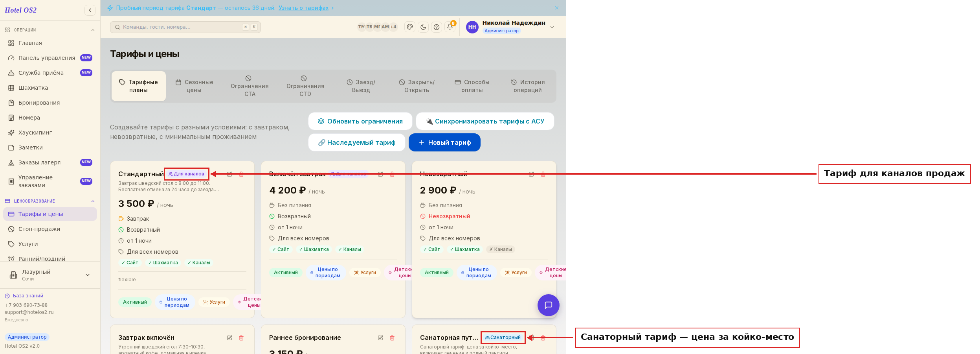Image resolution: width=980 pixels, height=354 pixels.
Task: Open Управление заказами
Action: tap(50, 181)
